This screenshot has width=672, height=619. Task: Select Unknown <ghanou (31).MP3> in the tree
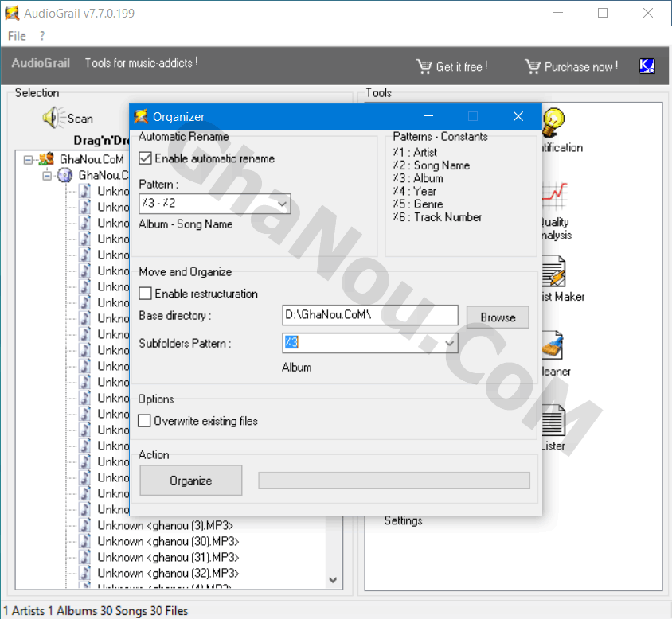[x=168, y=557]
